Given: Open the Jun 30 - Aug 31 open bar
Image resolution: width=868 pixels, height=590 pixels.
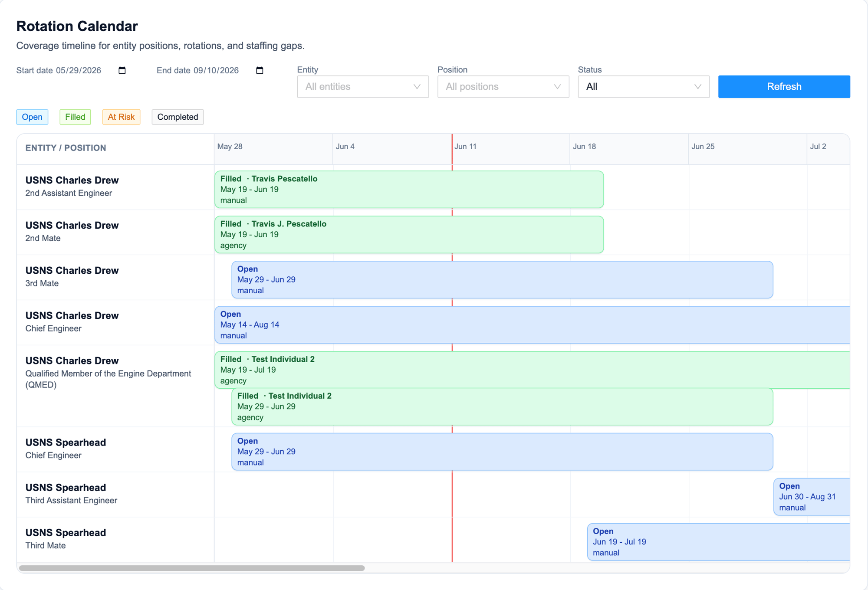Looking at the screenshot, I should (x=812, y=497).
